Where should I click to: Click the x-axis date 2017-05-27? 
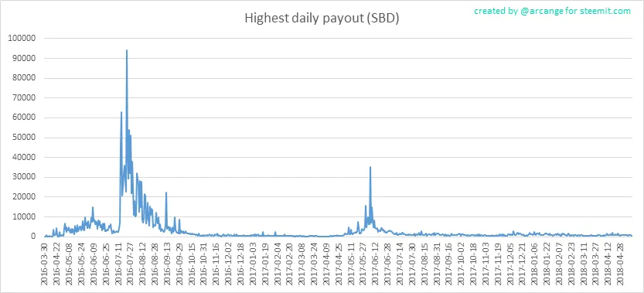pos(363,264)
